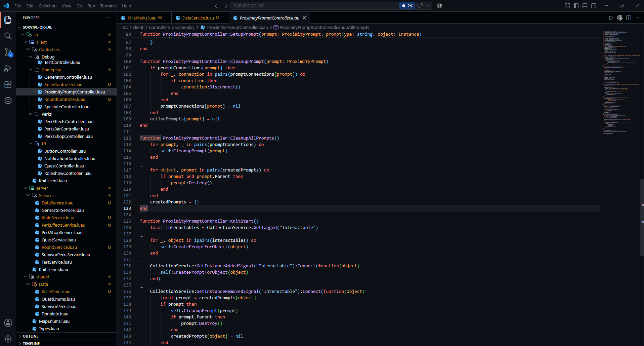
Task: Open the Terminal menu
Action: click(x=108, y=6)
